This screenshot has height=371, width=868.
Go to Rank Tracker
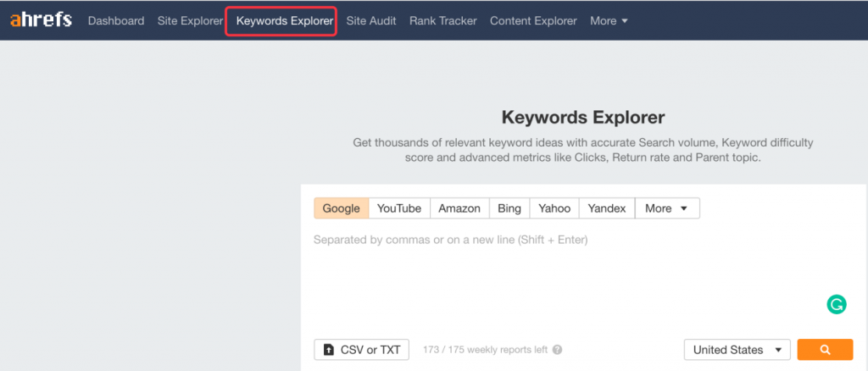(442, 21)
